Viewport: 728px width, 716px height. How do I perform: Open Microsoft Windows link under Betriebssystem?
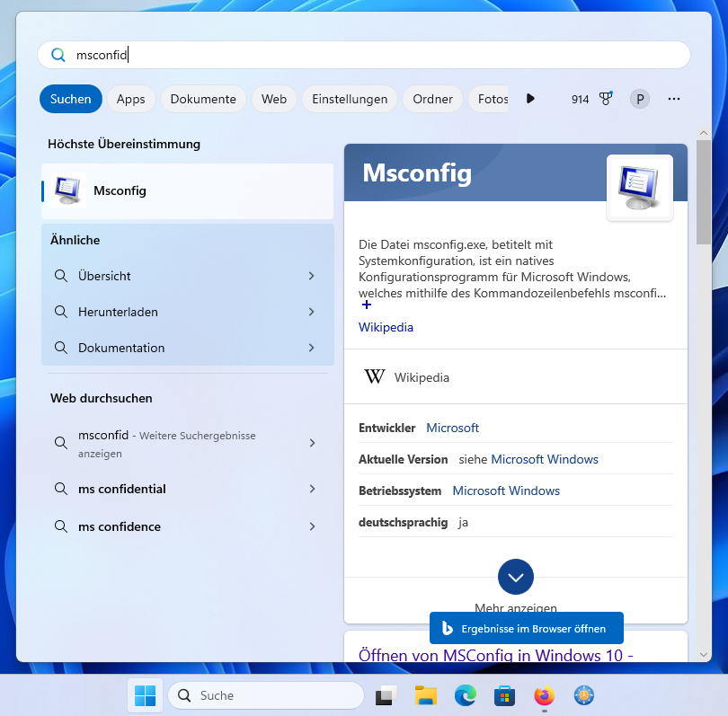click(x=506, y=491)
